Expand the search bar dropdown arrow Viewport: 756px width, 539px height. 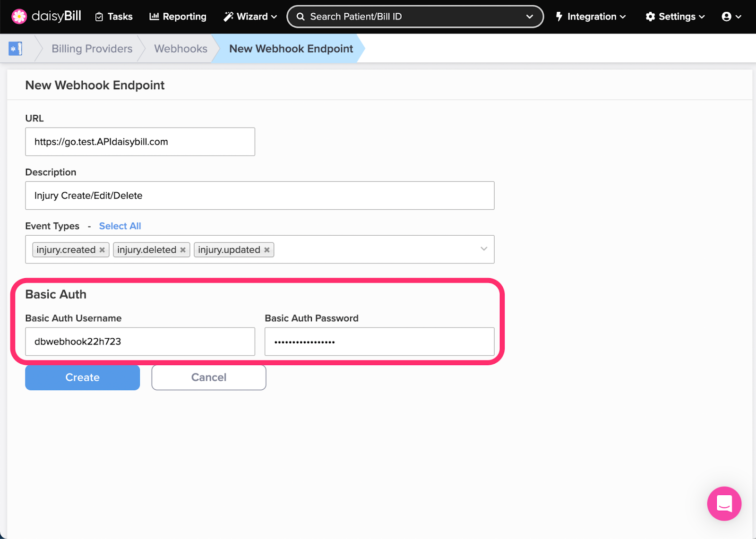click(x=529, y=17)
